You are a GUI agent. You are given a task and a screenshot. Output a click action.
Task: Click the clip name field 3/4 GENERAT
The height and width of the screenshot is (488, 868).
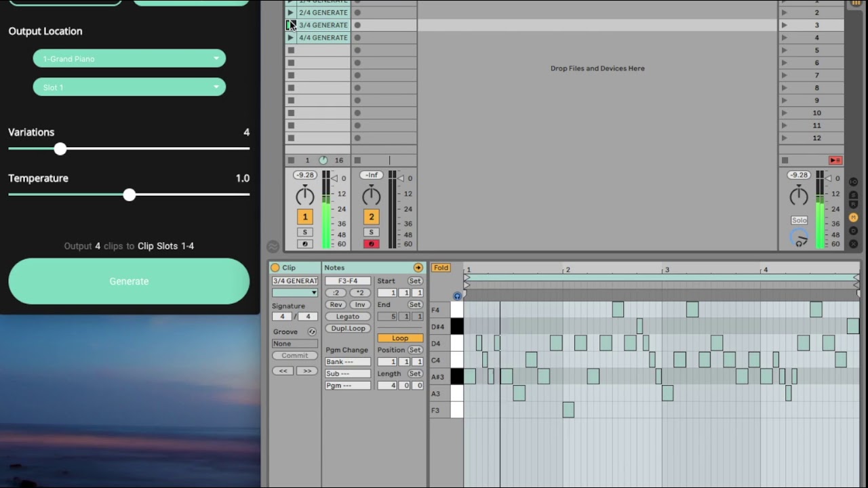[x=295, y=281]
